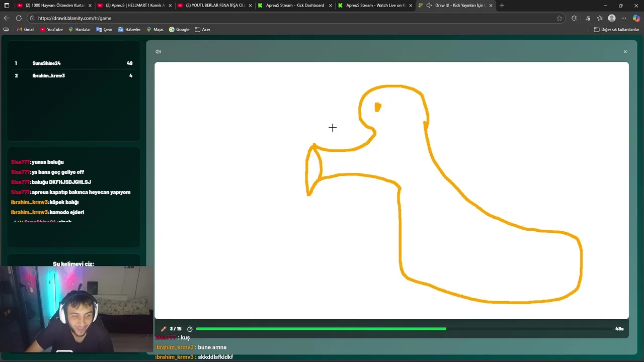Open the browser profile avatar

point(612,18)
